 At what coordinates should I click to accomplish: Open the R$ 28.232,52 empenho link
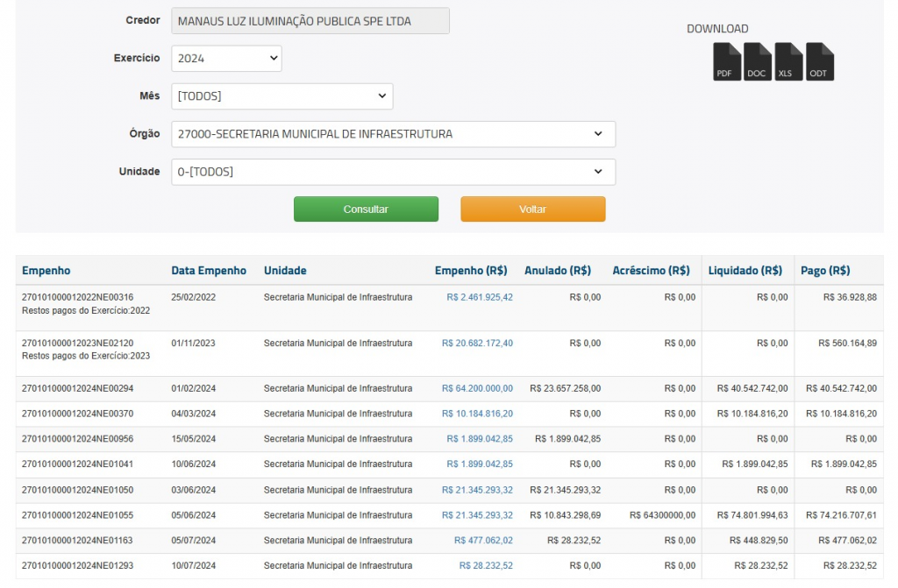click(486, 566)
